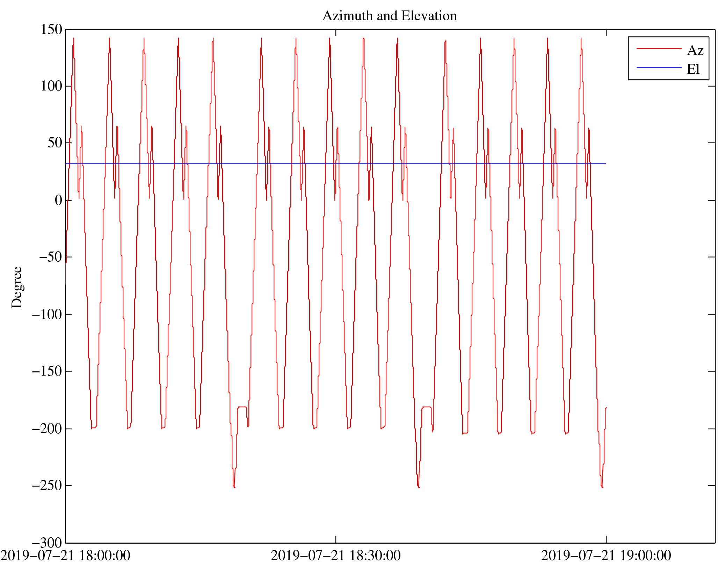Viewport: 725px width, 588px height.
Task: Select the 100 y-axis tick label
Action: pos(51,86)
